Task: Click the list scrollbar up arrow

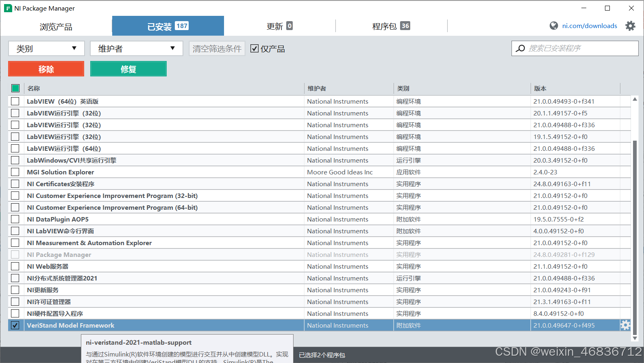Action: [635, 99]
